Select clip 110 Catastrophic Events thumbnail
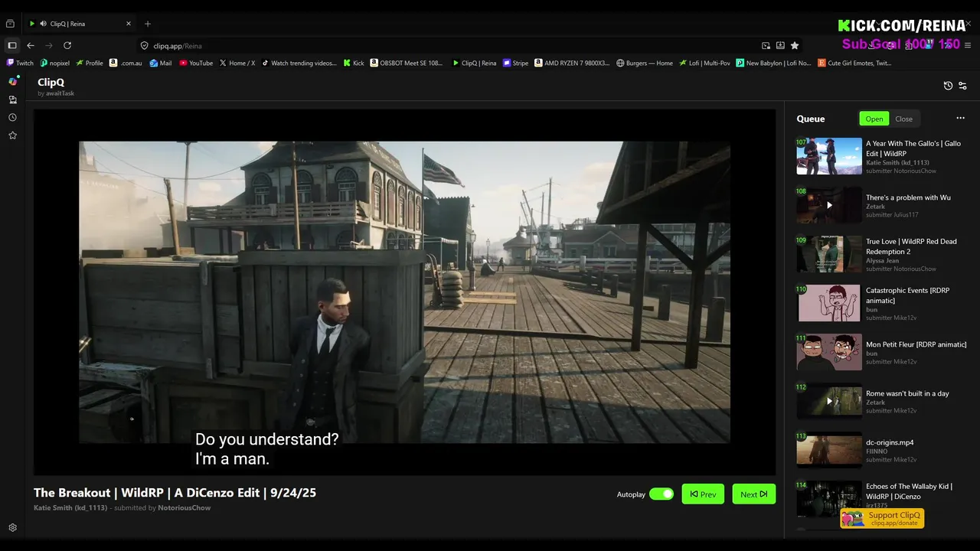 [x=829, y=303]
